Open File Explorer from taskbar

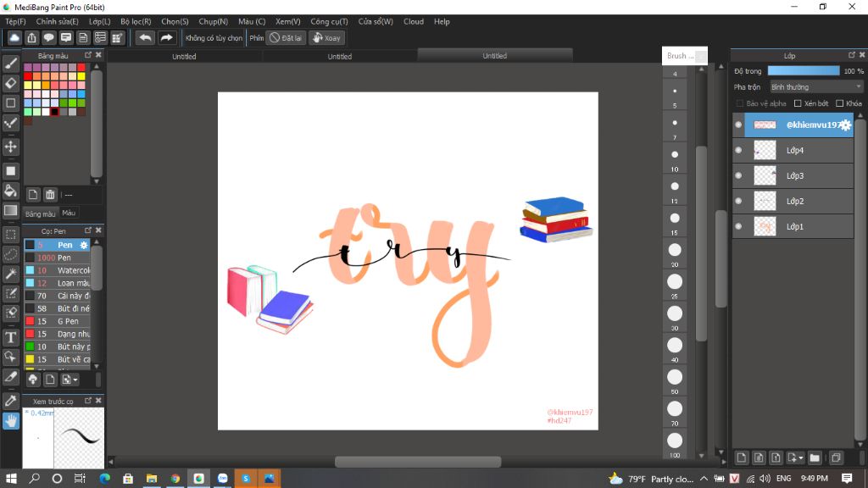[151, 479]
